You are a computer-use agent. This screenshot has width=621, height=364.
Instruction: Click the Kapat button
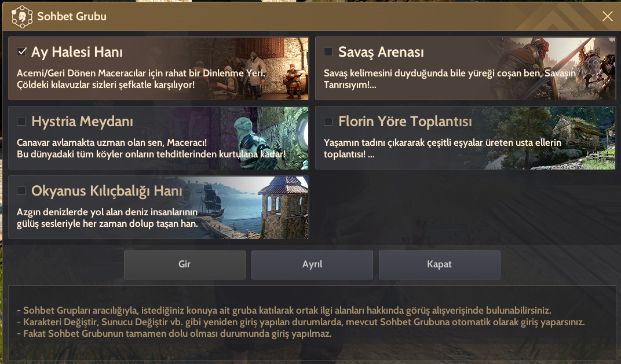440,264
